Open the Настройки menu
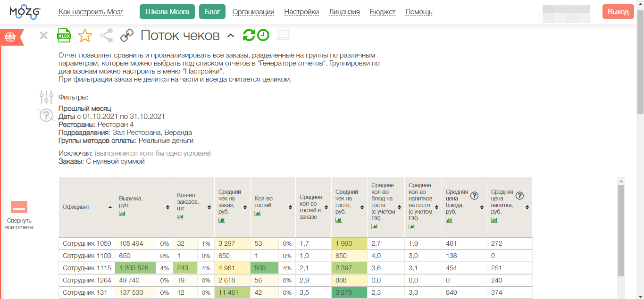 (x=301, y=12)
